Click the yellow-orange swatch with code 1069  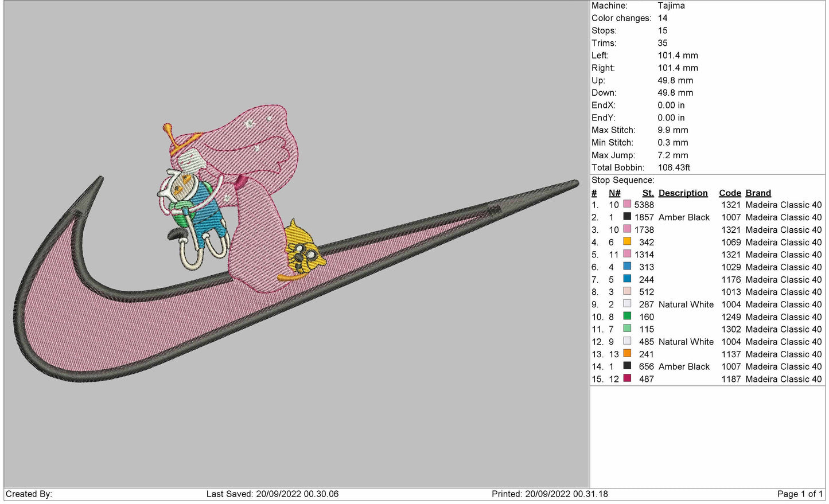pos(627,242)
